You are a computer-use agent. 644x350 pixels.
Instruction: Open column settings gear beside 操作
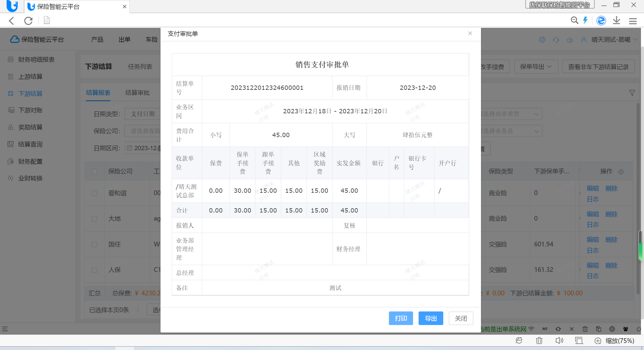click(621, 172)
